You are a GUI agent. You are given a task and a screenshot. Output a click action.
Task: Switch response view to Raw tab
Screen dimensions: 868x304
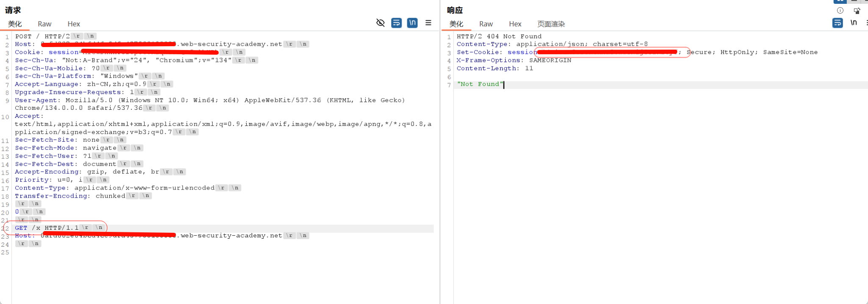pyautogui.click(x=486, y=24)
